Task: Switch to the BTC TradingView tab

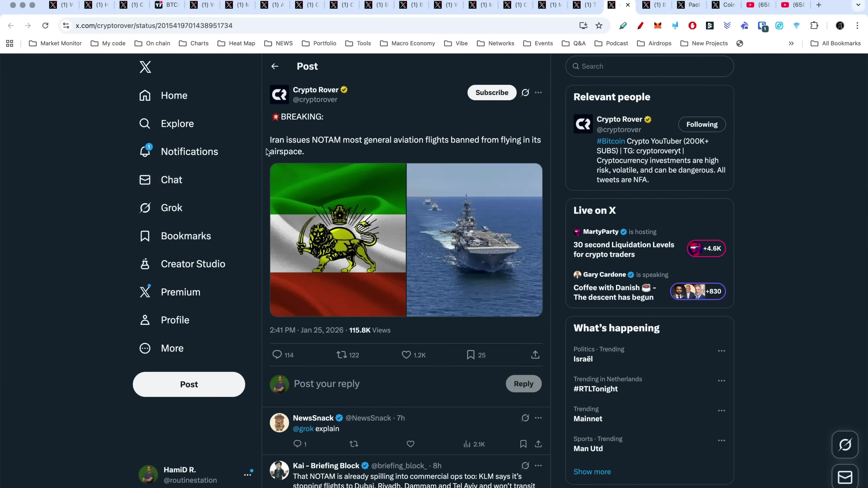Action: [167, 5]
